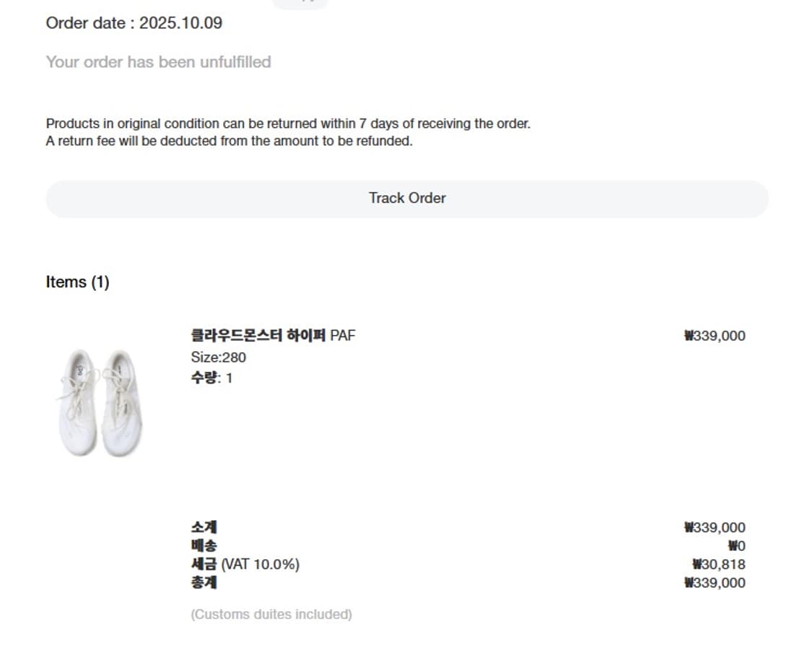Click the 배송 shipping label

tap(204, 546)
